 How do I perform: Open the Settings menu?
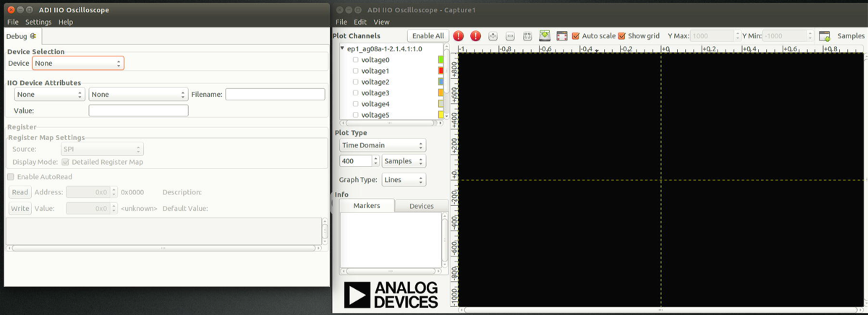point(38,22)
